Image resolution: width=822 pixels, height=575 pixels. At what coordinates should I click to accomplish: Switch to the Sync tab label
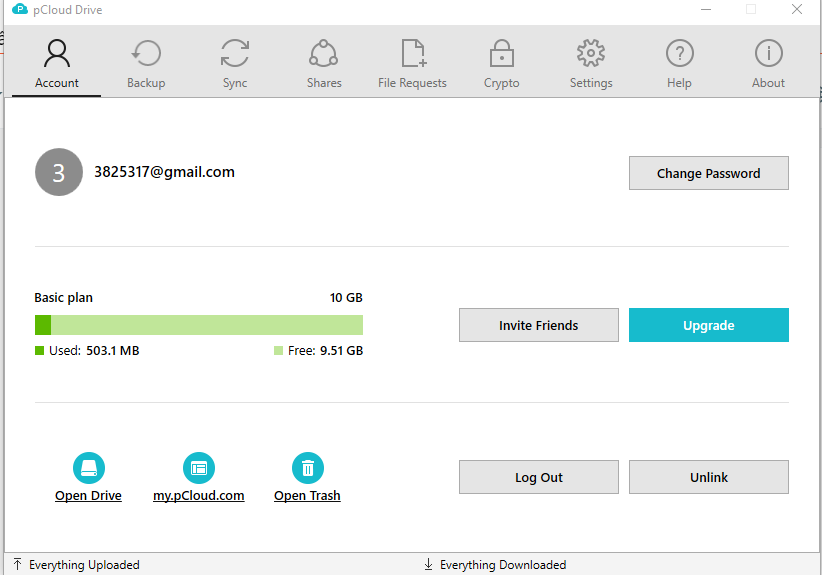tap(235, 83)
